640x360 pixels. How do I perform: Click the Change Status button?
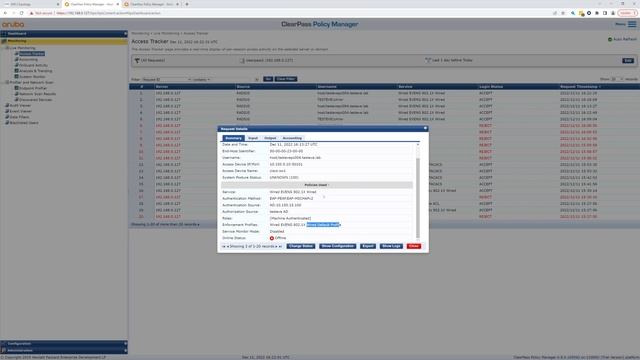pyautogui.click(x=301, y=246)
